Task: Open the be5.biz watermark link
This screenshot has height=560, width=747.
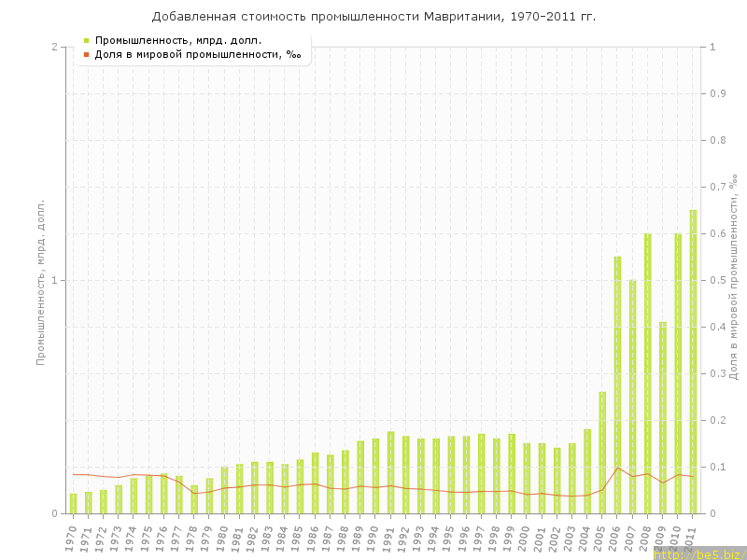Action: (x=699, y=553)
